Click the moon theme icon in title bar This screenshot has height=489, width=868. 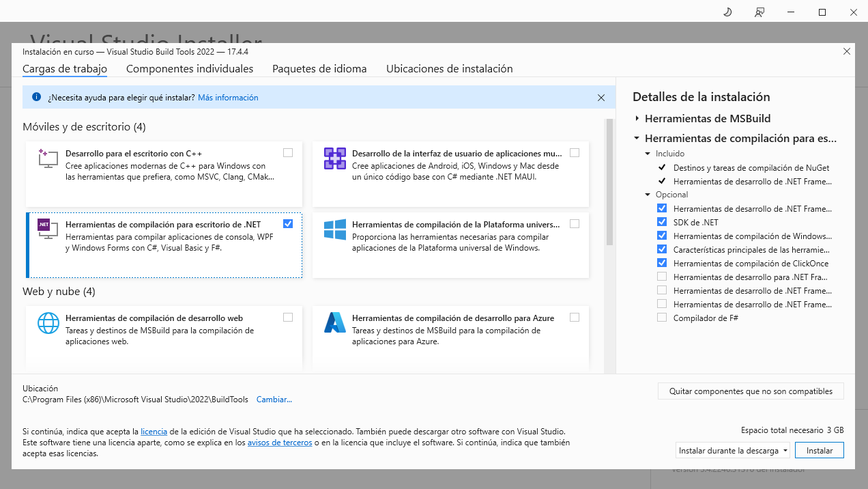point(727,12)
